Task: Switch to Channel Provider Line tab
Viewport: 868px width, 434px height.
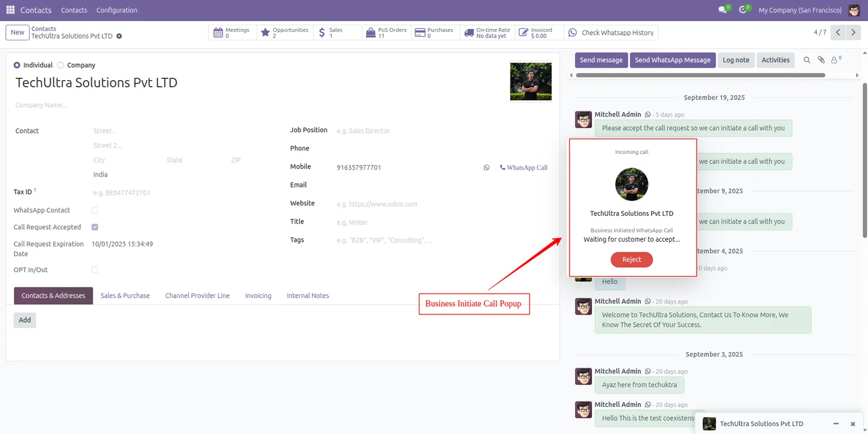Action: point(198,295)
